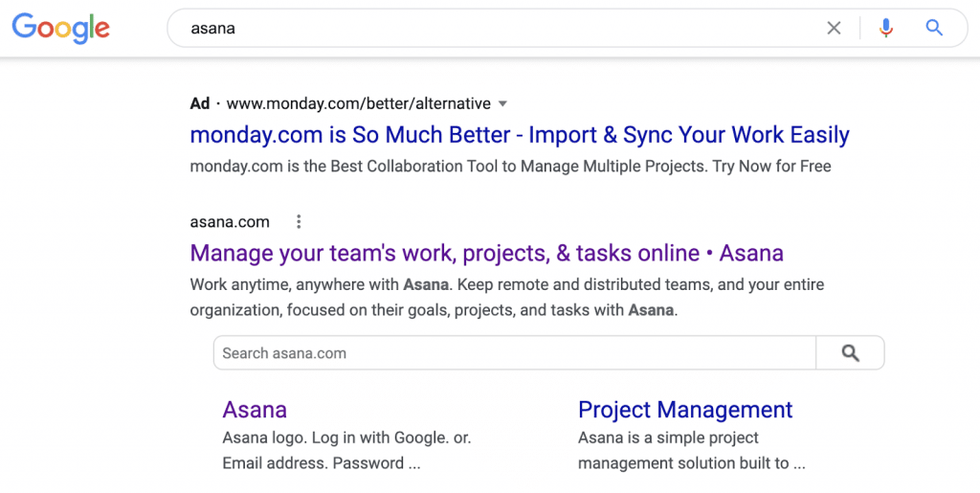The height and width of the screenshot is (493, 980).
Task: Click into the "Search asana.com" field
Action: [x=514, y=353]
